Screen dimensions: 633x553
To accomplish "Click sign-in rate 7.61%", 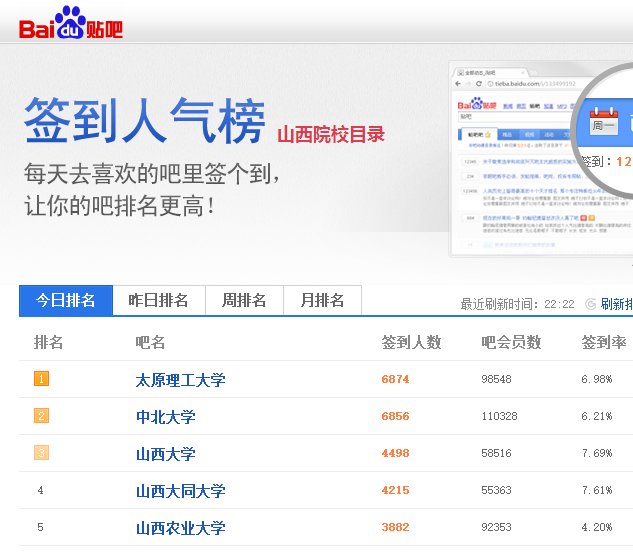I will click(x=597, y=490).
